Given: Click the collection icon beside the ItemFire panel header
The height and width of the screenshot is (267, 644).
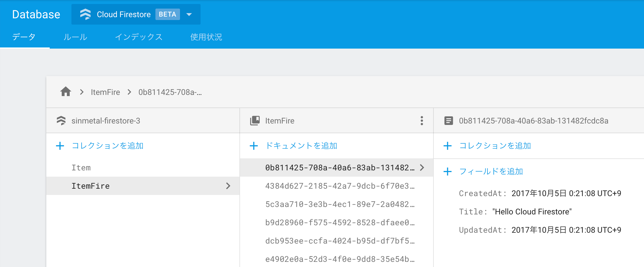Looking at the screenshot, I should click(255, 120).
